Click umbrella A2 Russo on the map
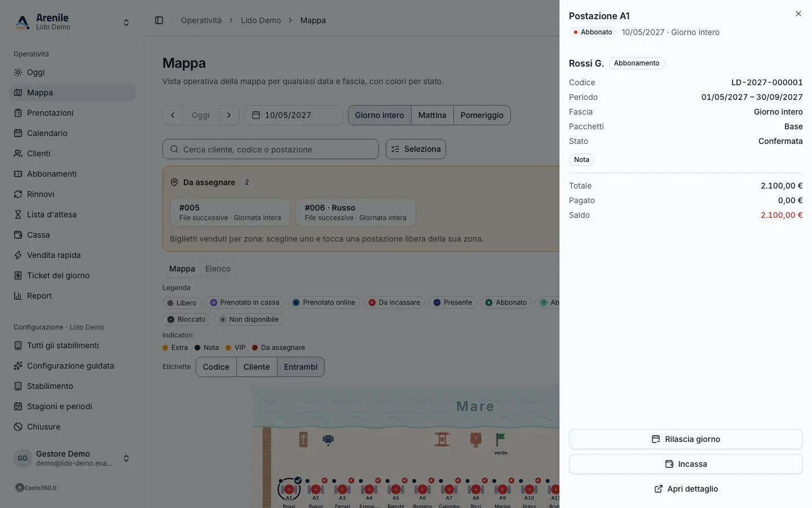The image size is (812, 508). click(316, 489)
